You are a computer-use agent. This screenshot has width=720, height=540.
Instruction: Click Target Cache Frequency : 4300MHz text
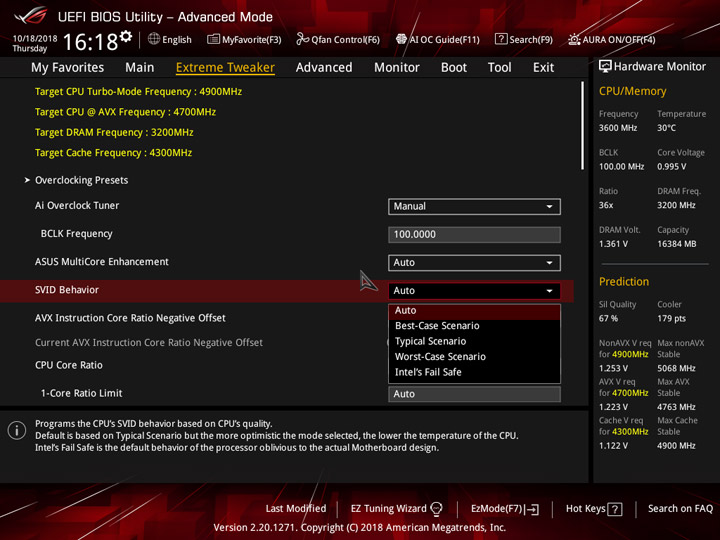(113, 152)
